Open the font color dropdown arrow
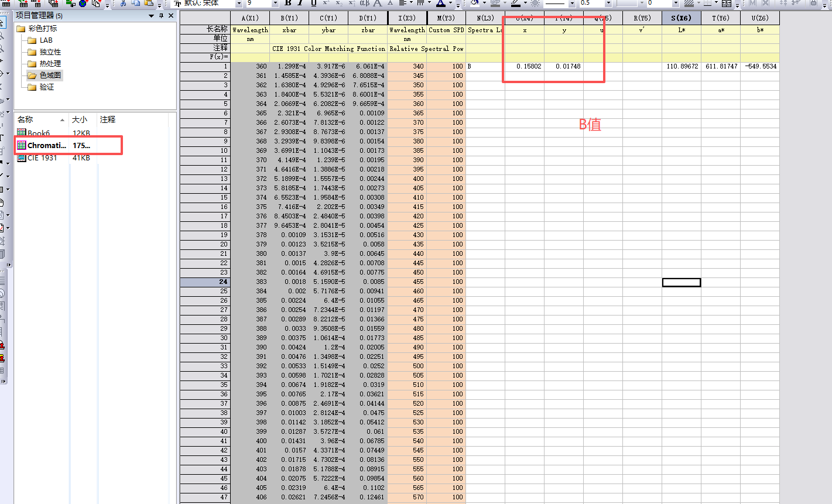This screenshot has width=832, height=504. pyautogui.click(x=450, y=3)
